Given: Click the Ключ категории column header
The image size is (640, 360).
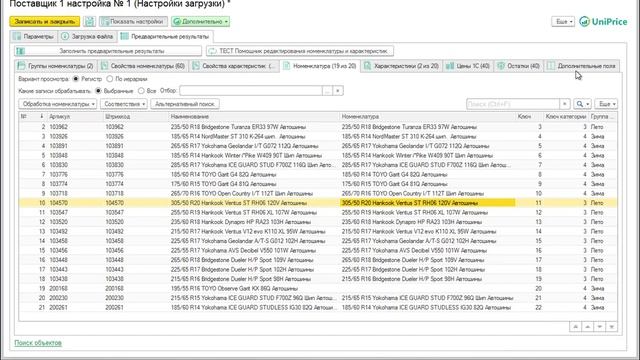Looking at the screenshot, I should pyautogui.click(x=566, y=117).
